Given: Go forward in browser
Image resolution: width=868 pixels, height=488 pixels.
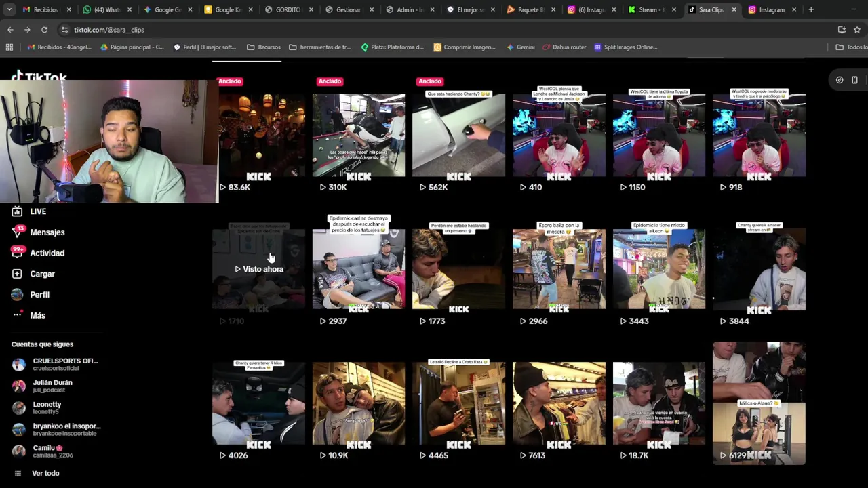Looking at the screenshot, I should tap(27, 30).
